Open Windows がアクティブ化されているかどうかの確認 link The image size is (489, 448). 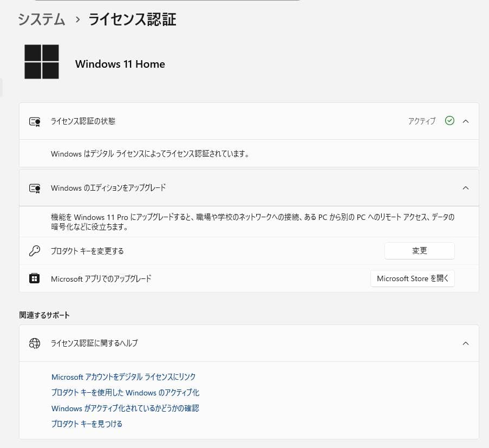point(125,408)
